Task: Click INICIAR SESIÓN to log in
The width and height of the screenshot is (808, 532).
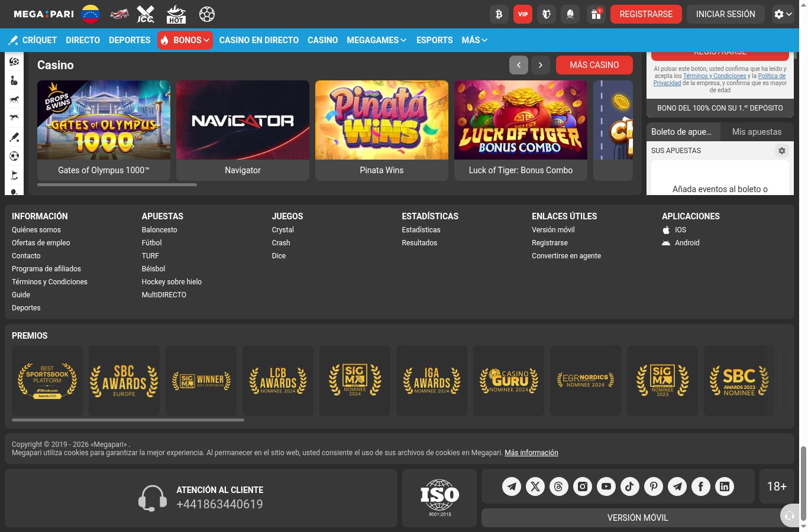Action: [726, 14]
